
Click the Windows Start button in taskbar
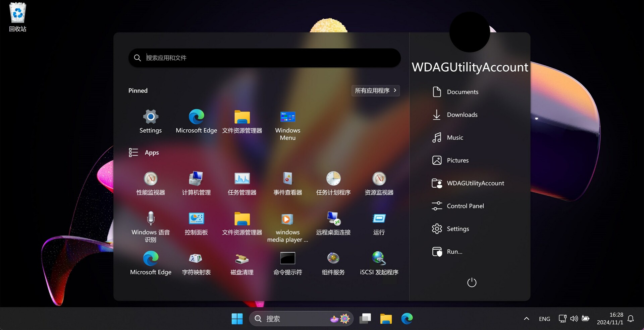(237, 319)
